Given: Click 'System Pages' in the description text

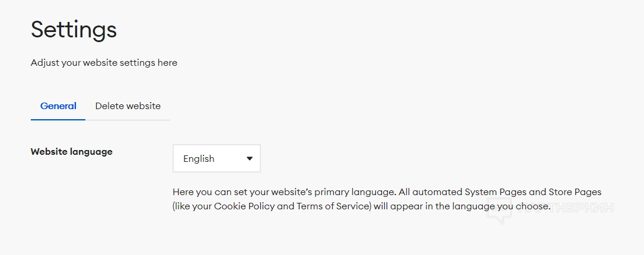Looking at the screenshot, I should tap(495, 192).
